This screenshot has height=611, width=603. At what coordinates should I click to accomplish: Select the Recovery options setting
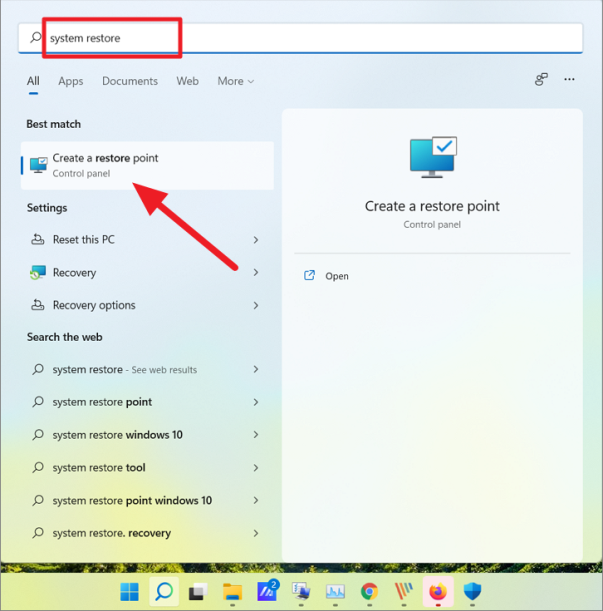pyautogui.click(x=147, y=305)
